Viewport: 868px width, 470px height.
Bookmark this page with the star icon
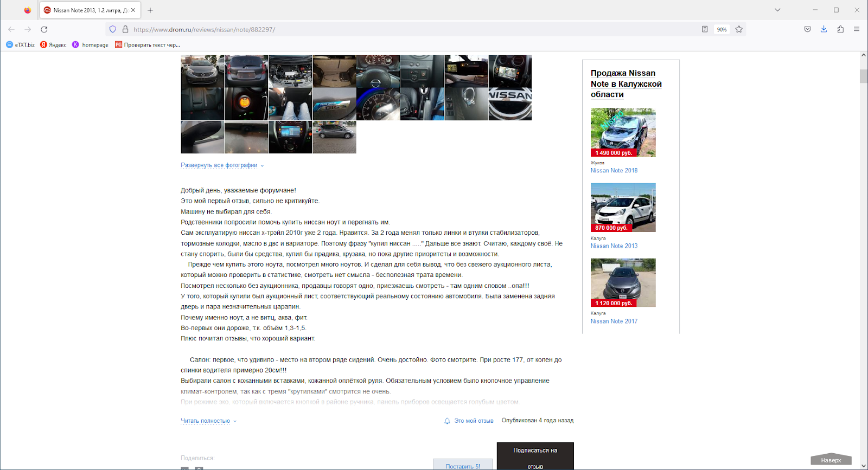pos(739,29)
